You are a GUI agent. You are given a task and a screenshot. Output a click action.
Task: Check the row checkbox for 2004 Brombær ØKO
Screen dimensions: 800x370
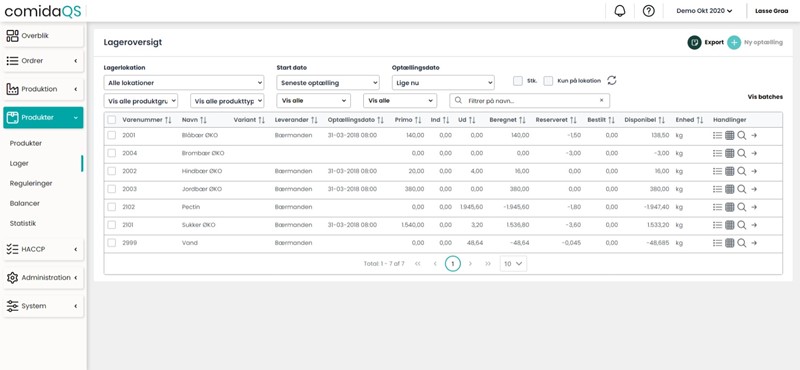coord(112,153)
